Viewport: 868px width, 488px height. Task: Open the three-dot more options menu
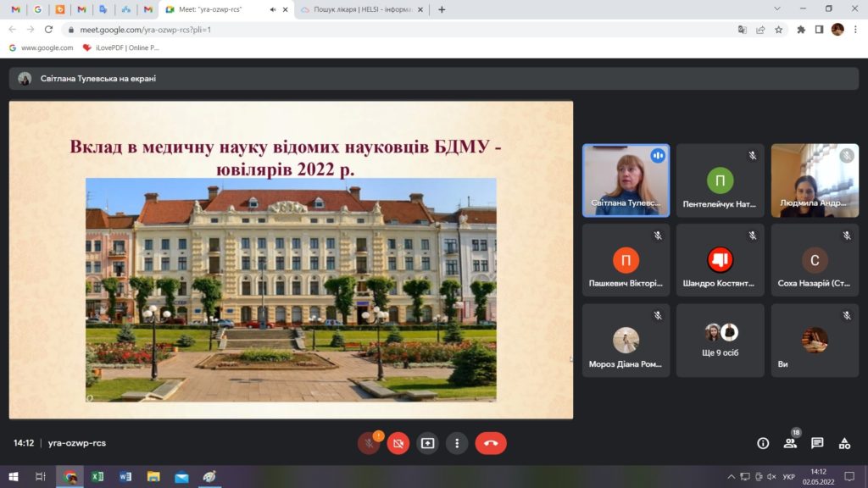(457, 443)
